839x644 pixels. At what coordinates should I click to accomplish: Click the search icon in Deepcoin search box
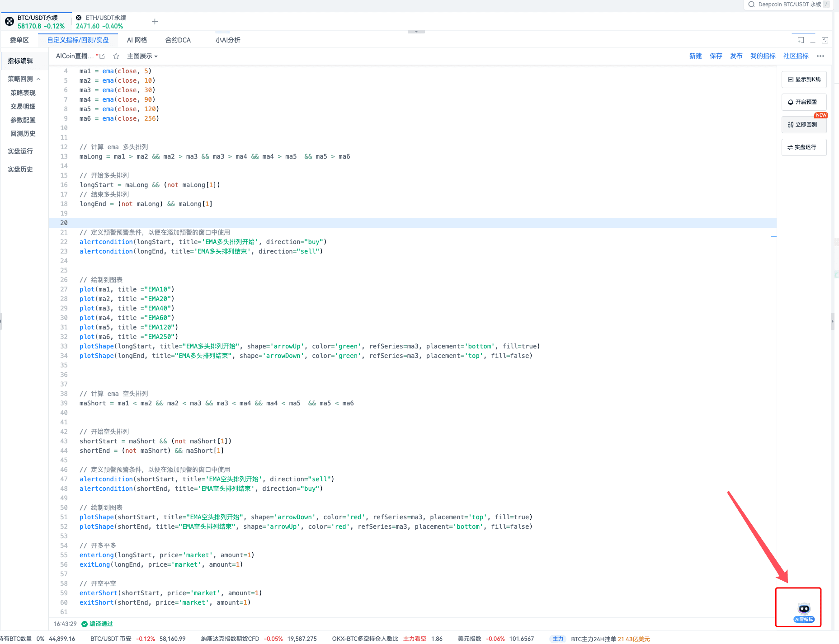(x=751, y=5)
